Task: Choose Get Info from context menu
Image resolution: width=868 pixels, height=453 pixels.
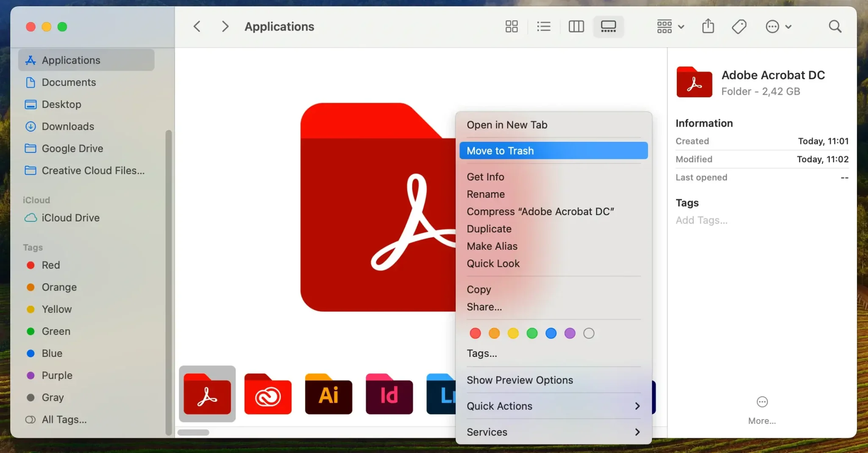Action: [554, 177]
